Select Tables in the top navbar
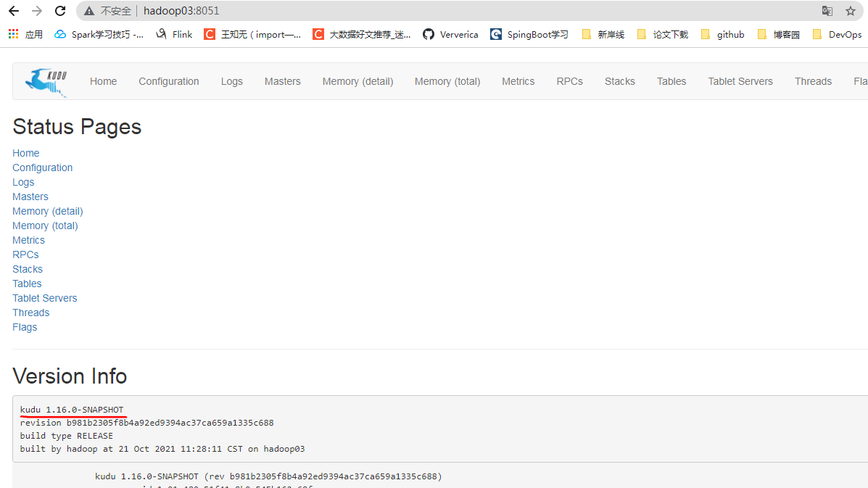Screen dimensions: 868x488 pyautogui.click(x=671, y=81)
